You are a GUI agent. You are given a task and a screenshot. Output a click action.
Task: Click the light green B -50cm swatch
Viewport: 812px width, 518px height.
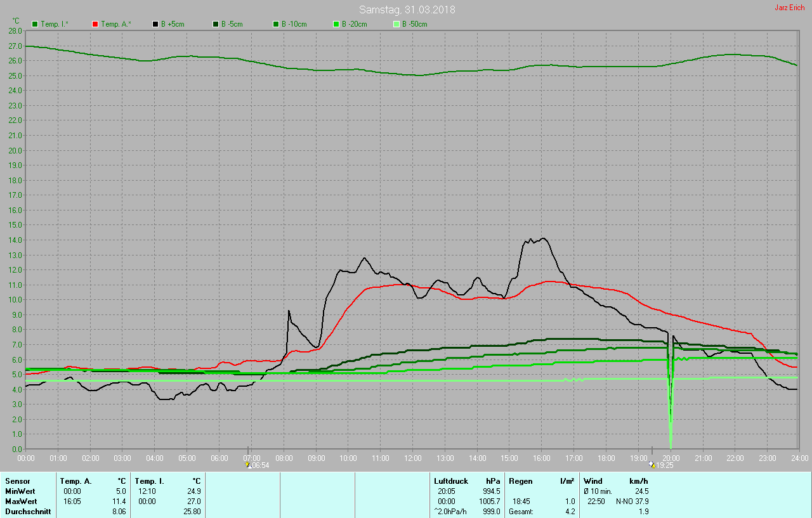pyautogui.click(x=396, y=24)
